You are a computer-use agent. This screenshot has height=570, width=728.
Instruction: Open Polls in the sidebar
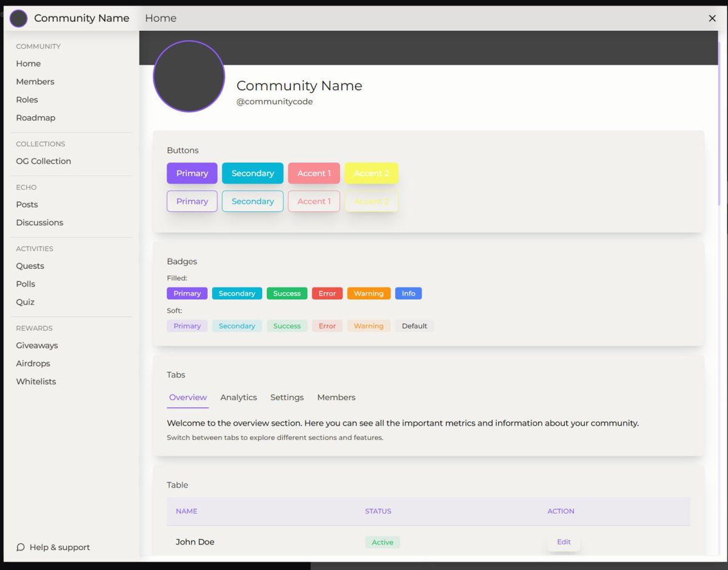click(25, 284)
